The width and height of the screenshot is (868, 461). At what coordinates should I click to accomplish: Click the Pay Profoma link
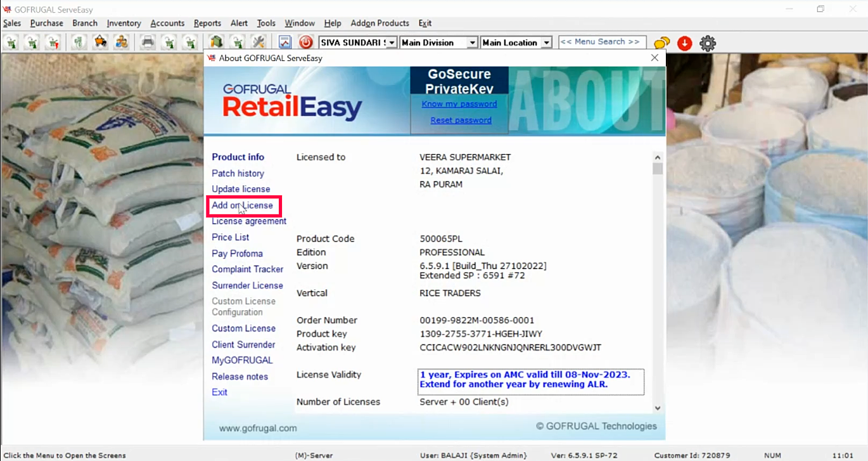(x=237, y=254)
